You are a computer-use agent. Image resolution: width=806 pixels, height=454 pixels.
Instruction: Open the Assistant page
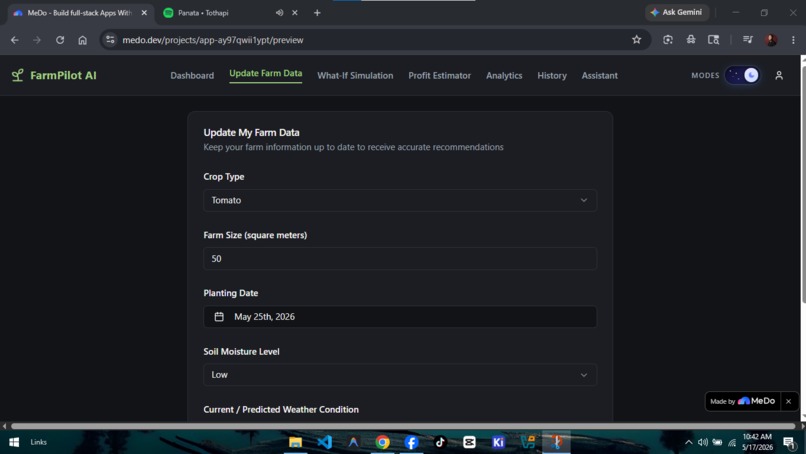click(x=599, y=76)
